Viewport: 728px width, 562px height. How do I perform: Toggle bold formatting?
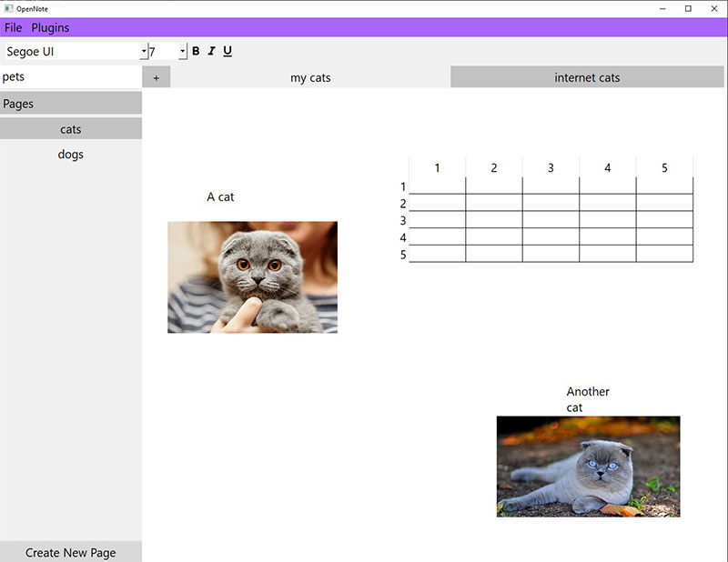pos(196,51)
